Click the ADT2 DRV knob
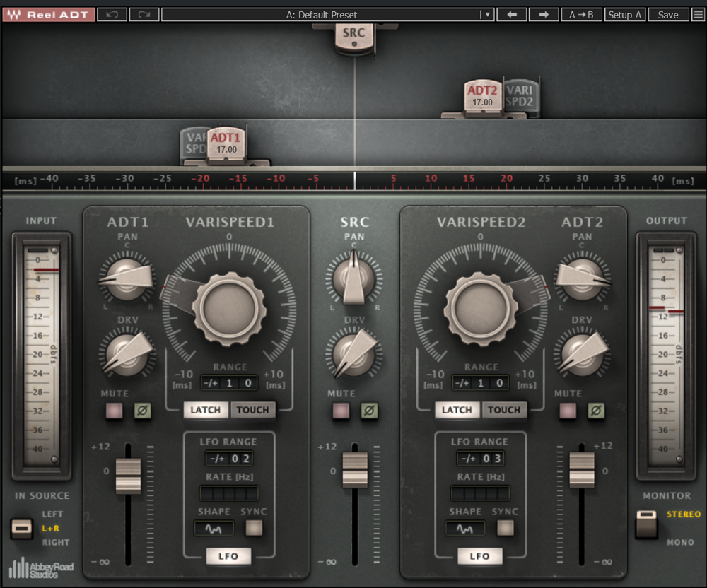 (582, 353)
